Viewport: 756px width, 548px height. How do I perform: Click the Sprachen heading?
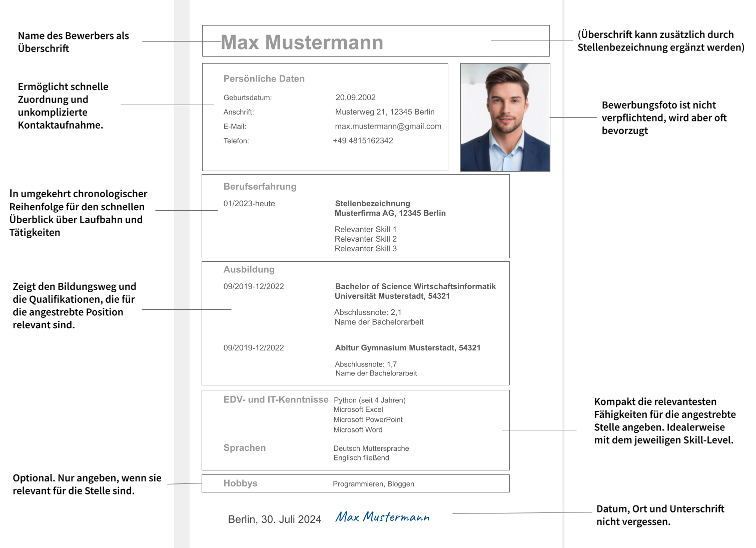pyautogui.click(x=244, y=448)
